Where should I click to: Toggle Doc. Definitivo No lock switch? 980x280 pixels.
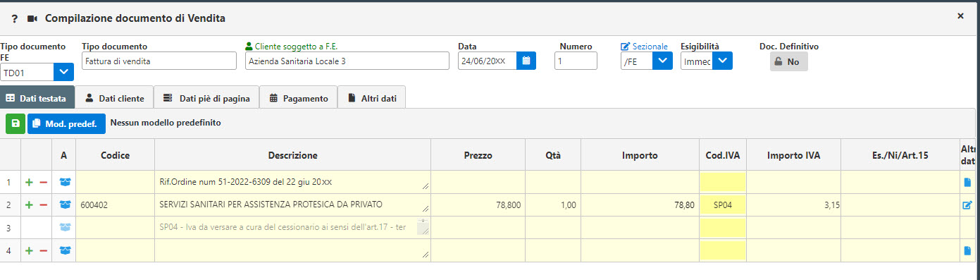[x=789, y=61]
